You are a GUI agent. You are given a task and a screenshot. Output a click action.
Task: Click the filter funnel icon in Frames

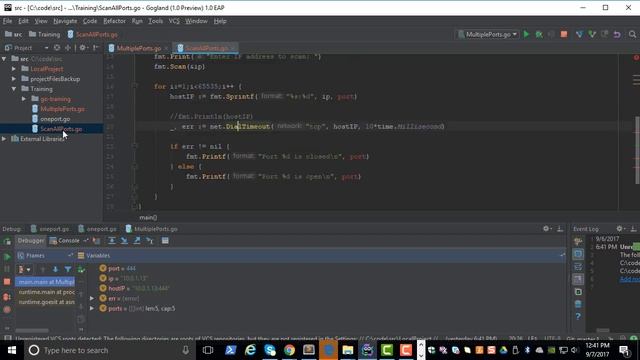pyautogui.click(x=68, y=269)
